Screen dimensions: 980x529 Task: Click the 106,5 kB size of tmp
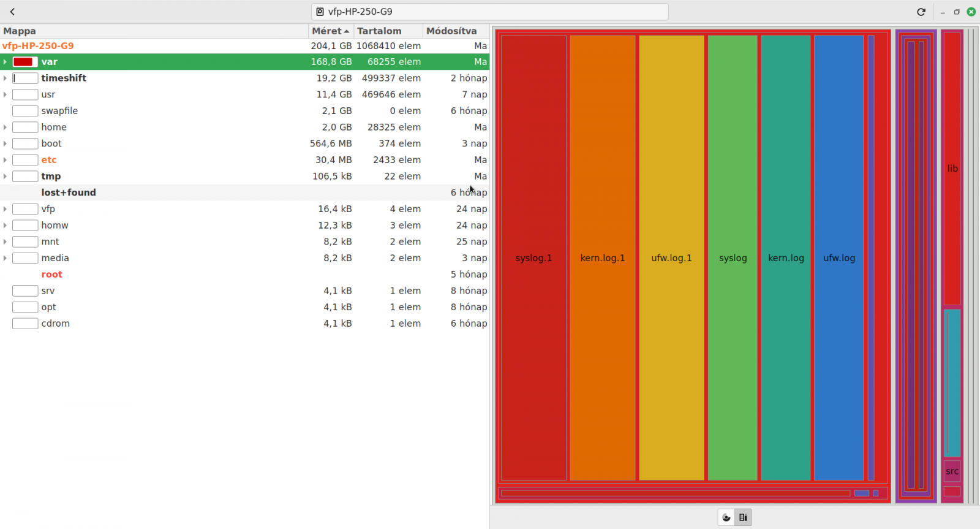(332, 177)
